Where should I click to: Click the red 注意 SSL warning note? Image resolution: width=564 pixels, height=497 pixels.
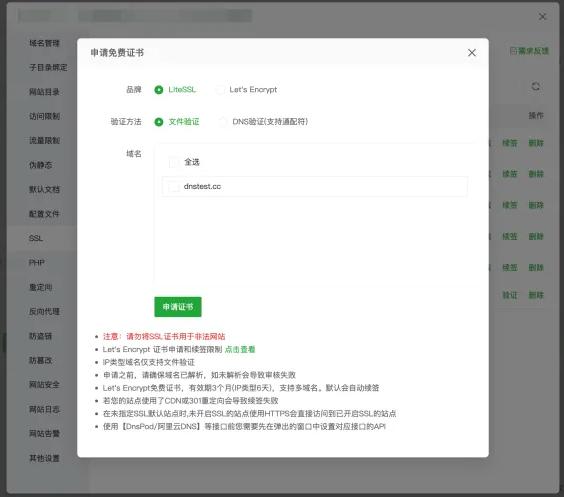(164, 337)
